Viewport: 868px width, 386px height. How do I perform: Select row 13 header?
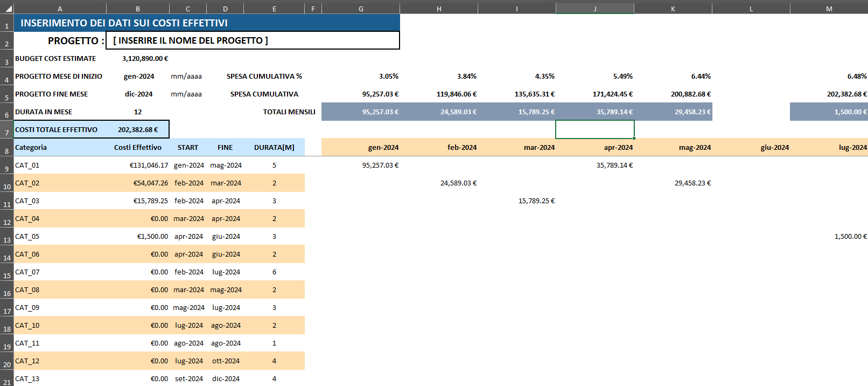click(x=7, y=237)
